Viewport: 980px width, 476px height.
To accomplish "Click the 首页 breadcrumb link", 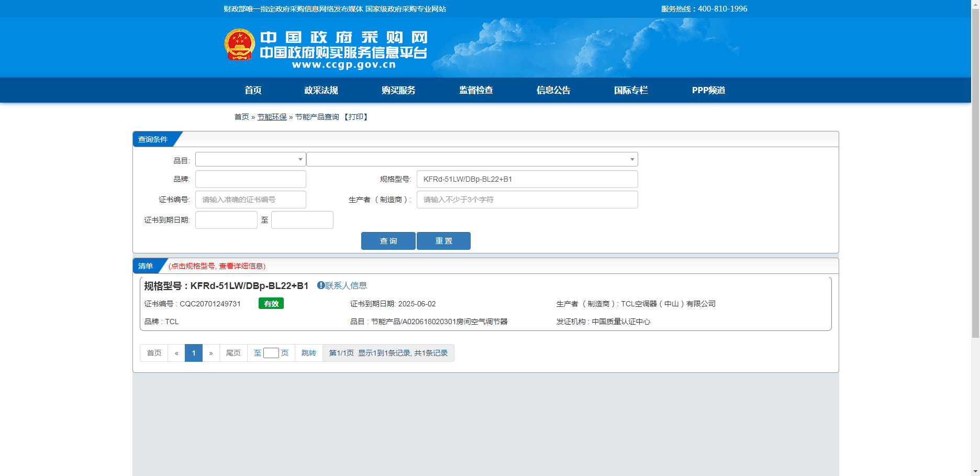I will [241, 117].
